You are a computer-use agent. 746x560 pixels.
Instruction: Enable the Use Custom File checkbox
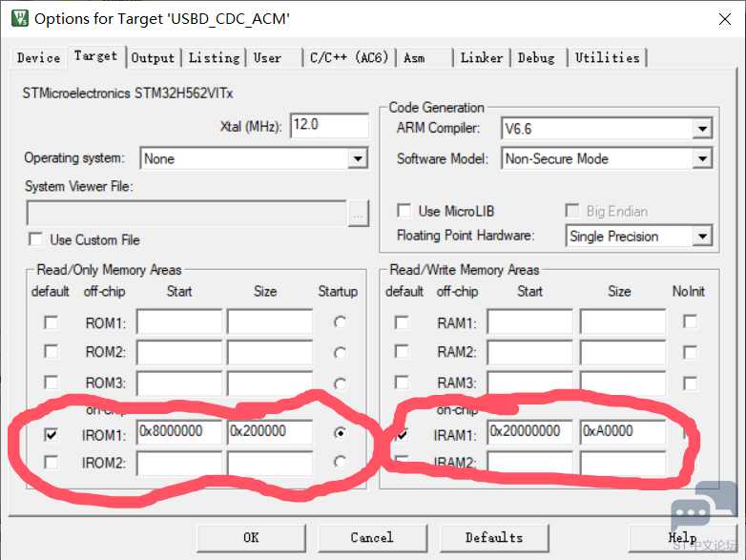click(35, 239)
